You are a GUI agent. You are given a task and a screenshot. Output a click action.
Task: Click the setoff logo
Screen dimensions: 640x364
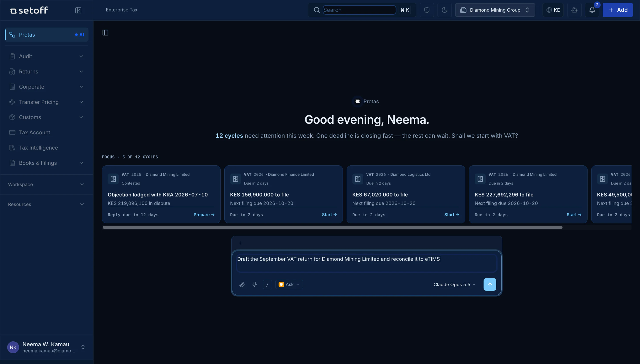pos(29,10)
